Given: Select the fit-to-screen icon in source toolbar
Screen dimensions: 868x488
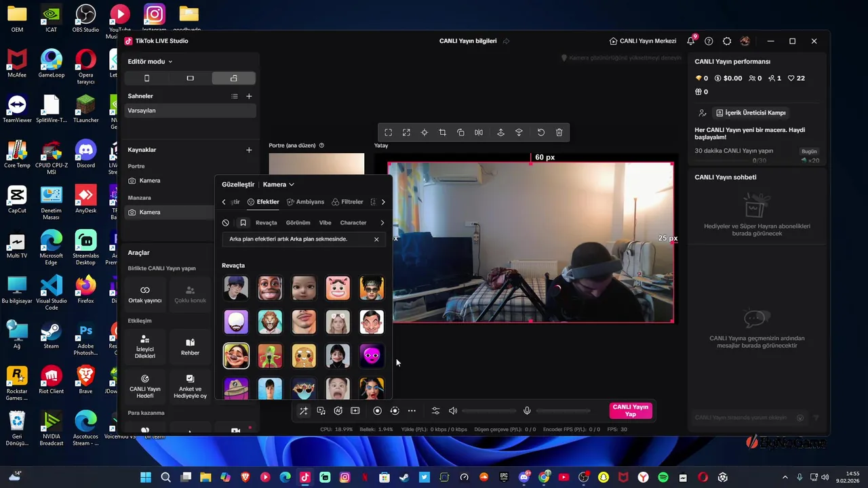Looking at the screenshot, I should (x=388, y=133).
